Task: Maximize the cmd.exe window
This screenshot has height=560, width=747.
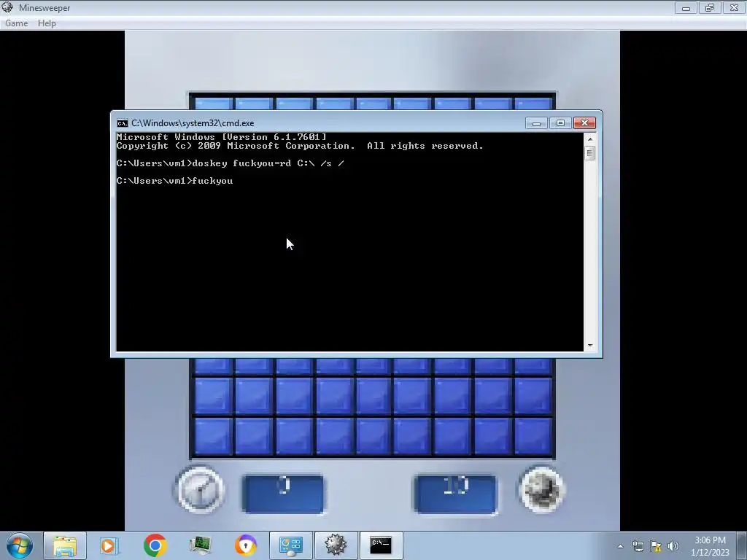Action: [x=560, y=123]
